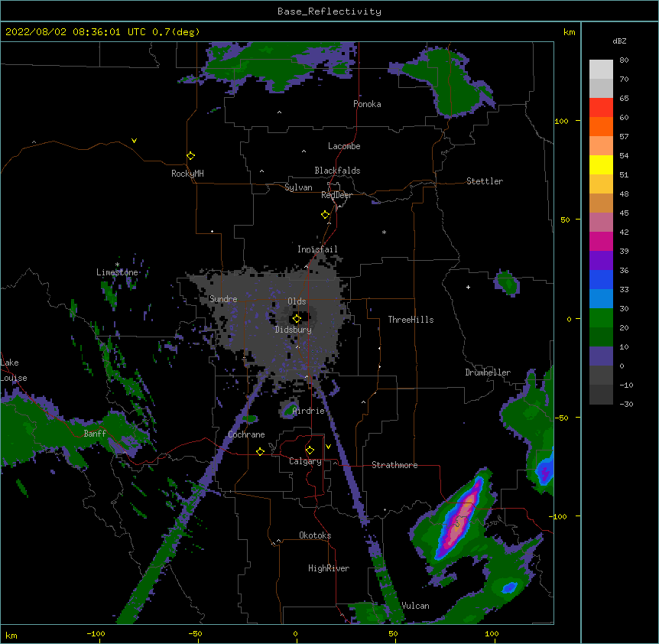This screenshot has width=659, height=644.
Task: Click the Banff town label
Action: (x=95, y=434)
